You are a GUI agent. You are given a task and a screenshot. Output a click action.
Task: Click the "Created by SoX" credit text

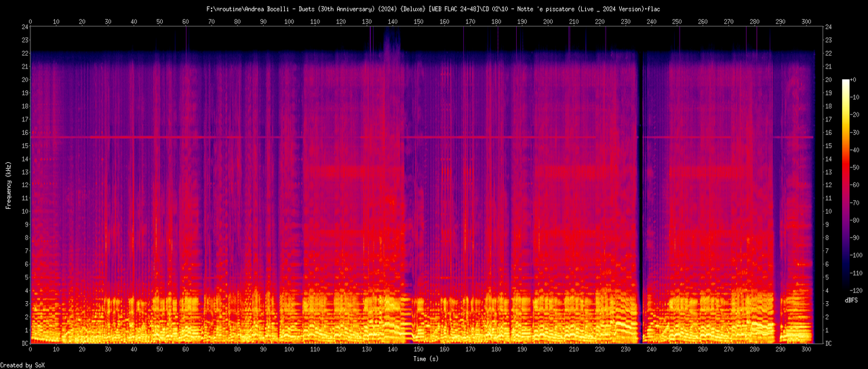point(24,365)
